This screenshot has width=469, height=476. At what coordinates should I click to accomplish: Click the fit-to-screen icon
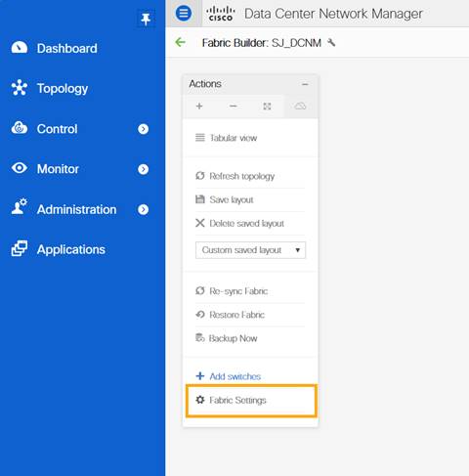(267, 107)
